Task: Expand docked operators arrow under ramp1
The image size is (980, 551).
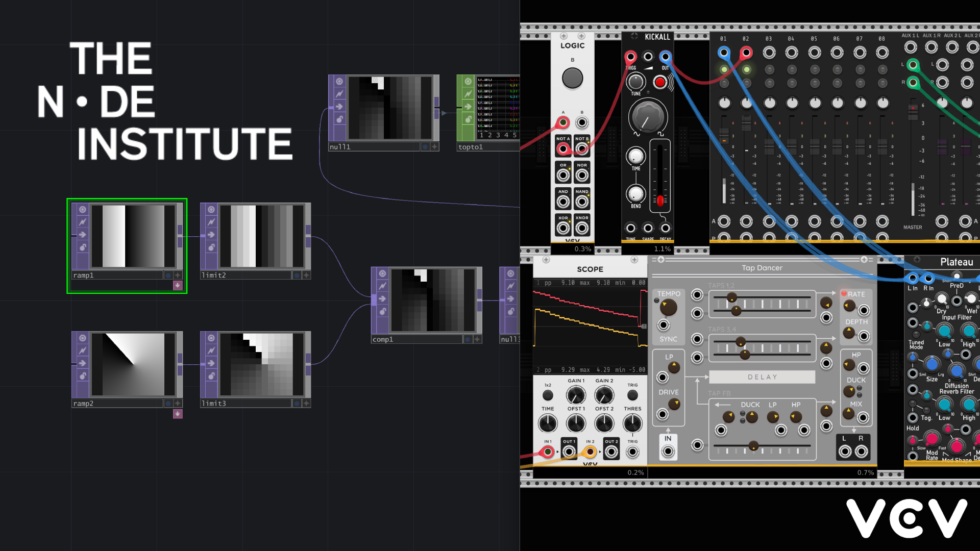Action: click(177, 285)
